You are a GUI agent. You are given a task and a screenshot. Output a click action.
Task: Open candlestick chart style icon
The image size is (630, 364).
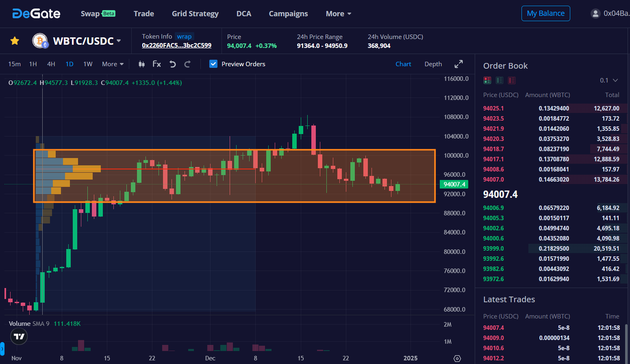click(141, 64)
